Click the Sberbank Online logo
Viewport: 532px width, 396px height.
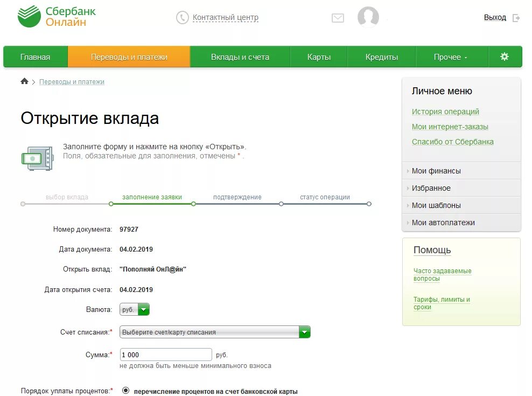pyautogui.click(x=57, y=16)
